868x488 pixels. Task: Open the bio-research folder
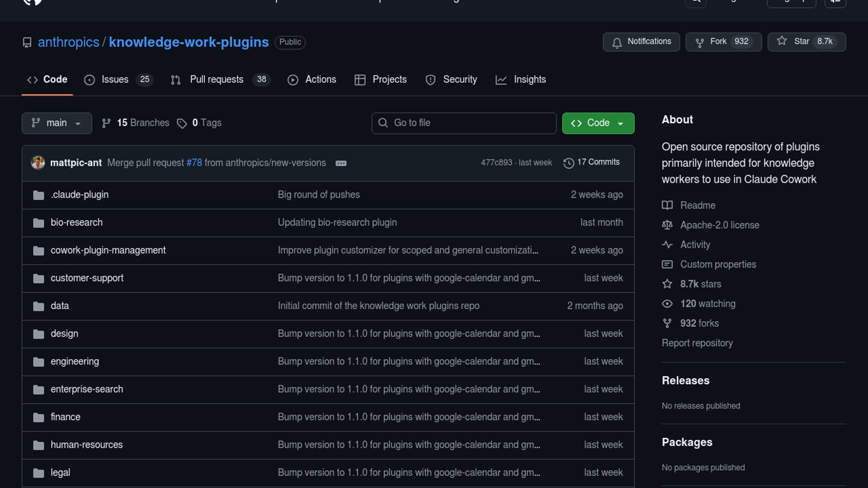(x=76, y=223)
